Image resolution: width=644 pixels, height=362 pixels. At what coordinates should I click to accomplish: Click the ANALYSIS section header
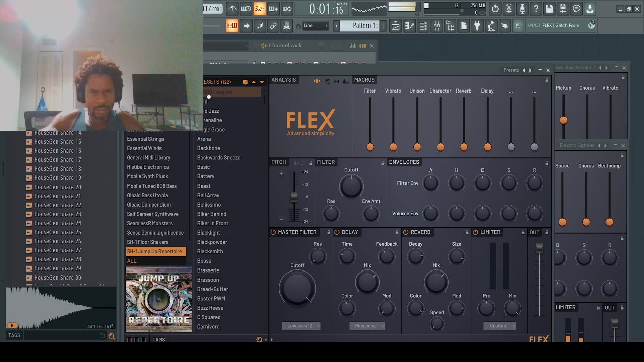[x=284, y=80]
